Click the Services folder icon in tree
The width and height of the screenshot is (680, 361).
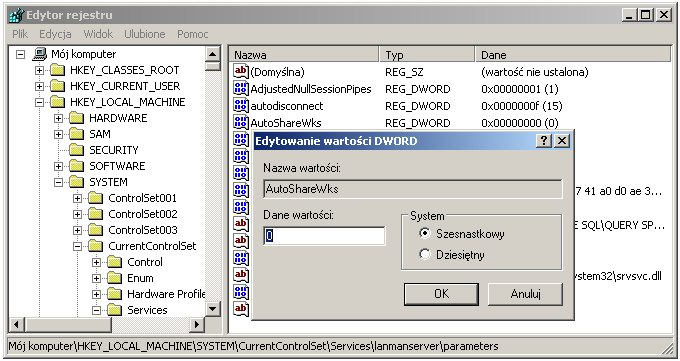(115, 310)
